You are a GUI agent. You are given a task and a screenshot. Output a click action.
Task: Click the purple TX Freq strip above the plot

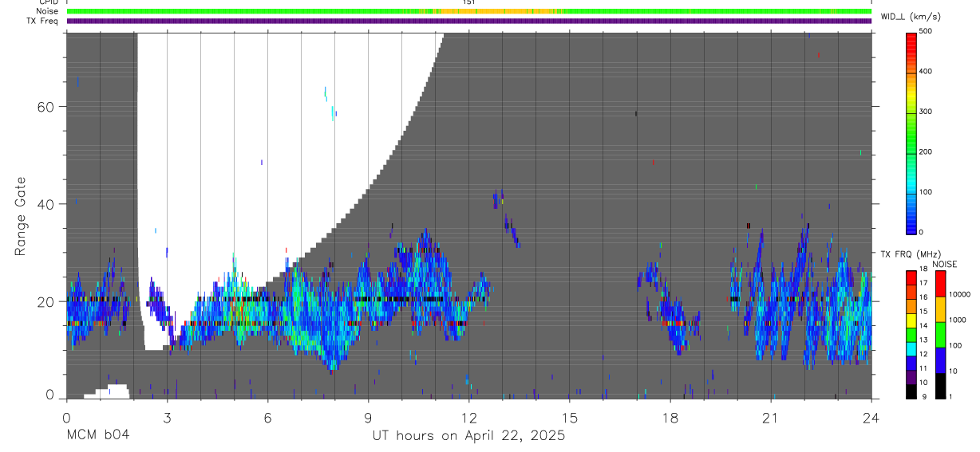[469, 21]
